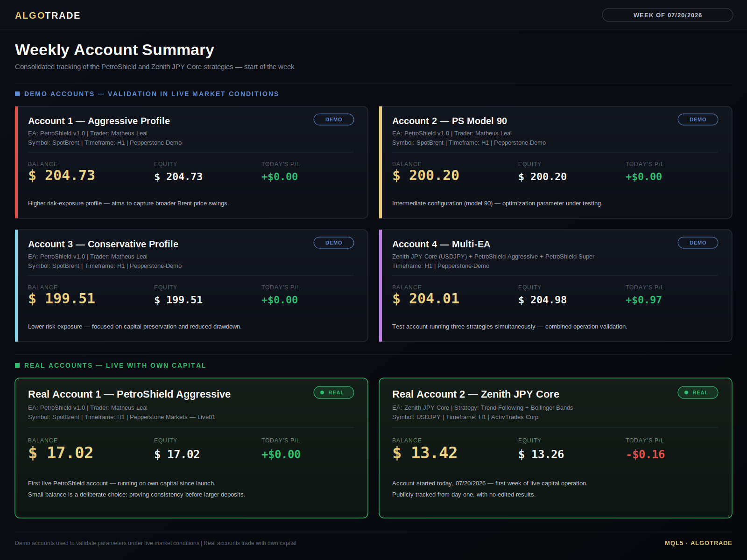Click the green square beside Real Accounts heading
Screen dimensions: 747x560
(x=17, y=365)
